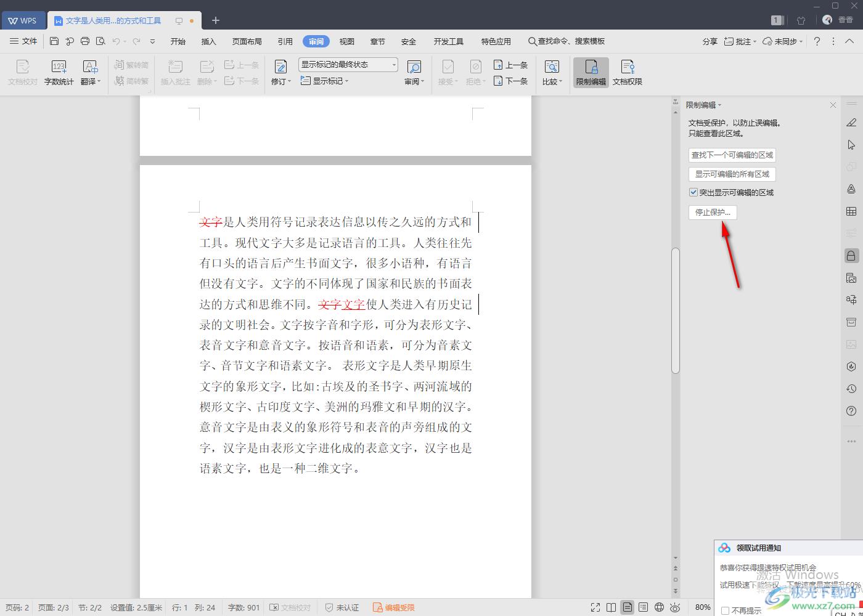Click the 字数: 901 status bar entry
Viewport: 863px width, 616px height.
pos(244,607)
